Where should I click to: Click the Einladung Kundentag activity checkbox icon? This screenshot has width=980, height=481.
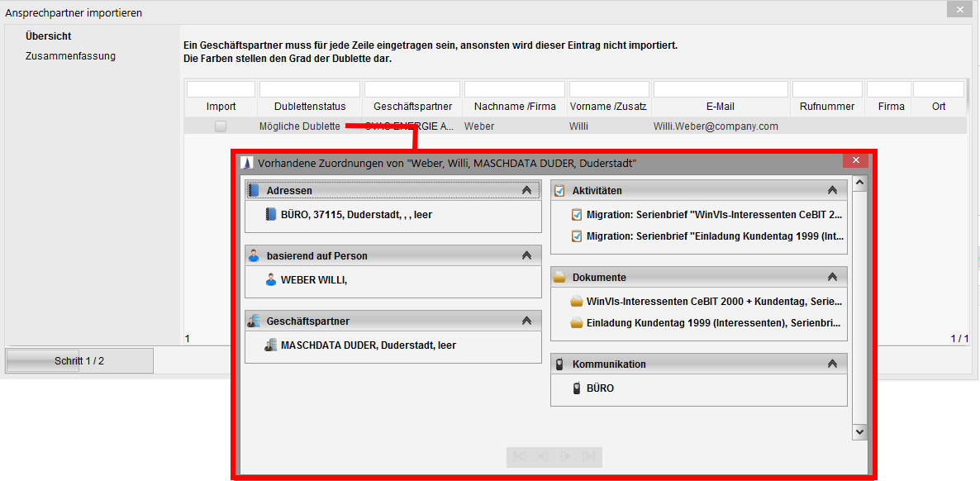(x=577, y=236)
